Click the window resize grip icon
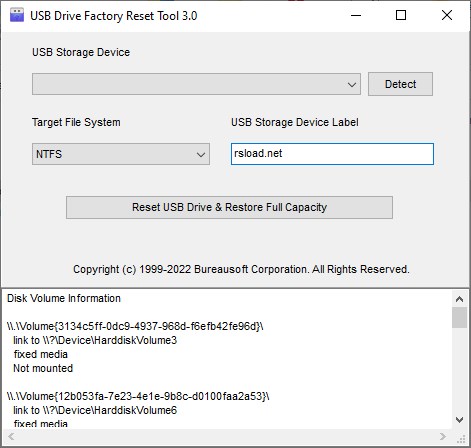Viewport: 471px width, 448px height. click(462, 439)
